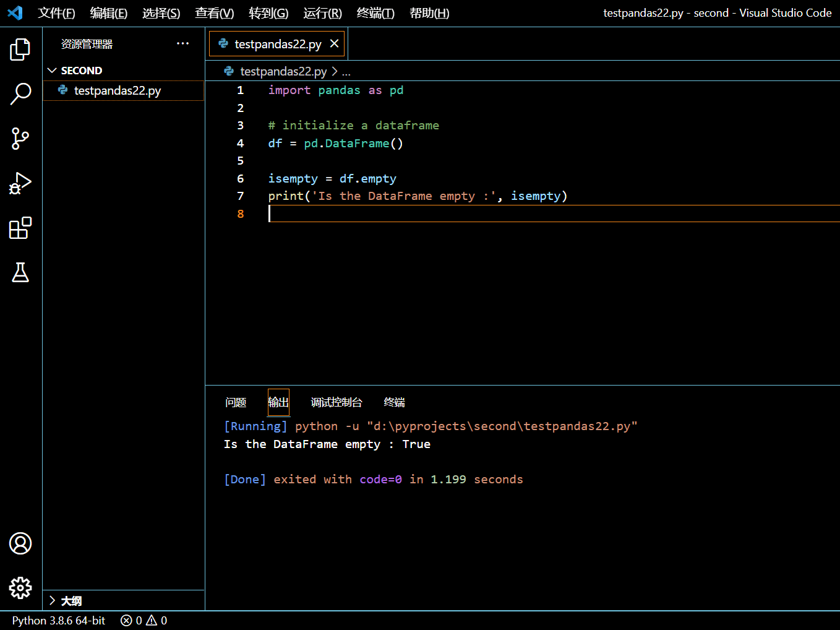The height and width of the screenshot is (630, 840).
Task: Click the errors count icon in status bar
Action: pos(126,620)
